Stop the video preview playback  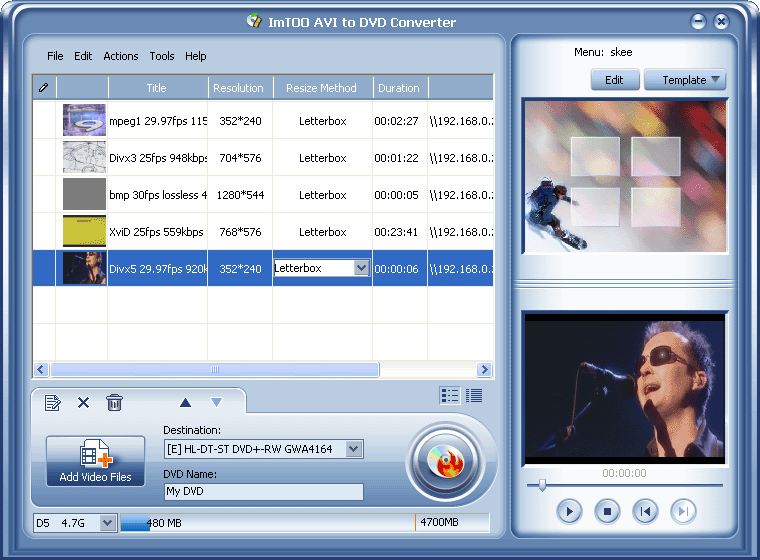[x=606, y=512]
